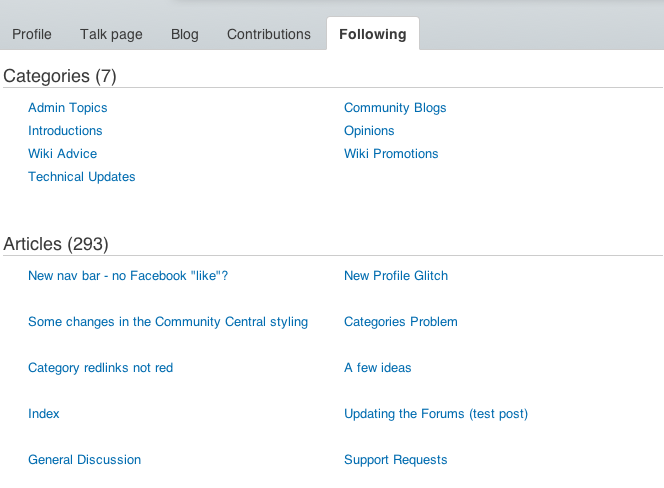
Task: Visit the Introductions category
Action: pyautogui.click(x=65, y=131)
